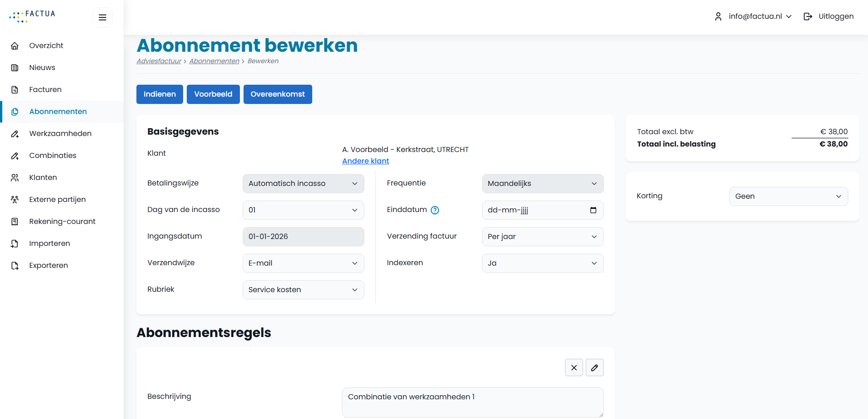
Task: Open the Betalingswijze dropdown
Action: coord(304,184)
